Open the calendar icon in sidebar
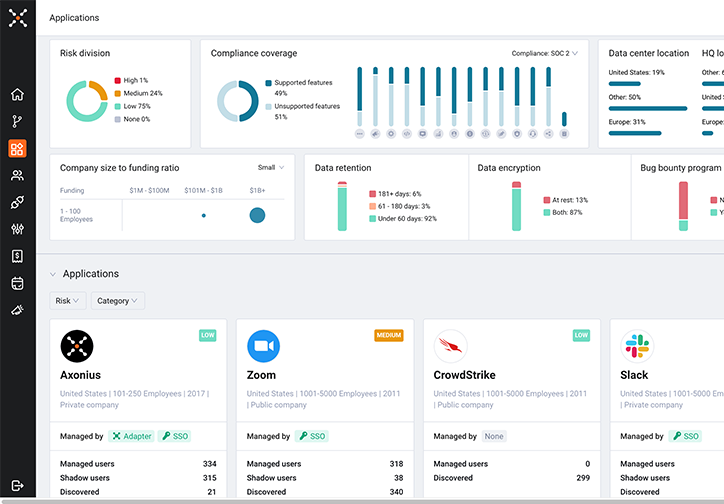 [x=17, y=283]
